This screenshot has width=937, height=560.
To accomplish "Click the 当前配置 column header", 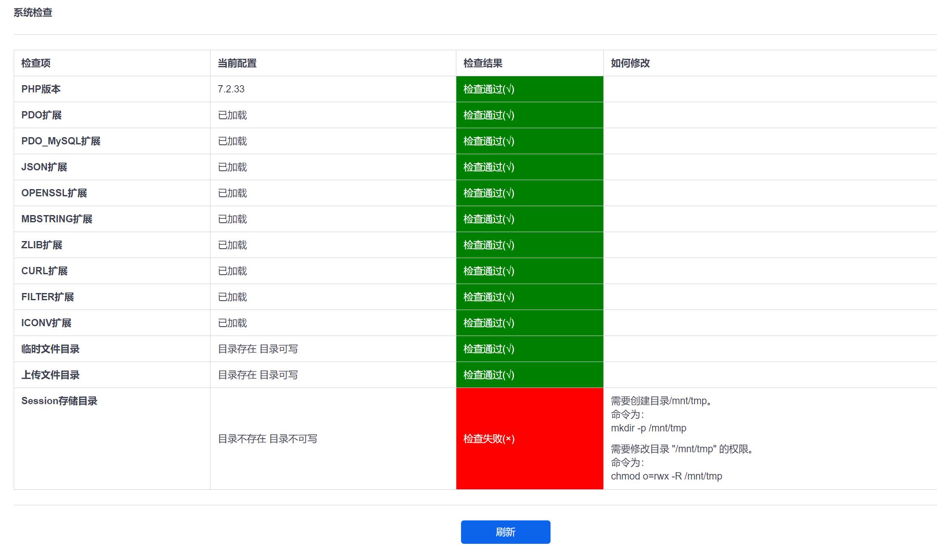I will pyautogui.click(x=237, y=63).
